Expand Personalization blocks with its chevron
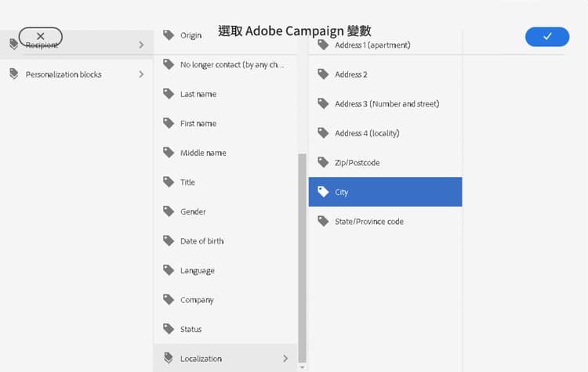This screenshot has width=588, height=372. pos(141,74)
